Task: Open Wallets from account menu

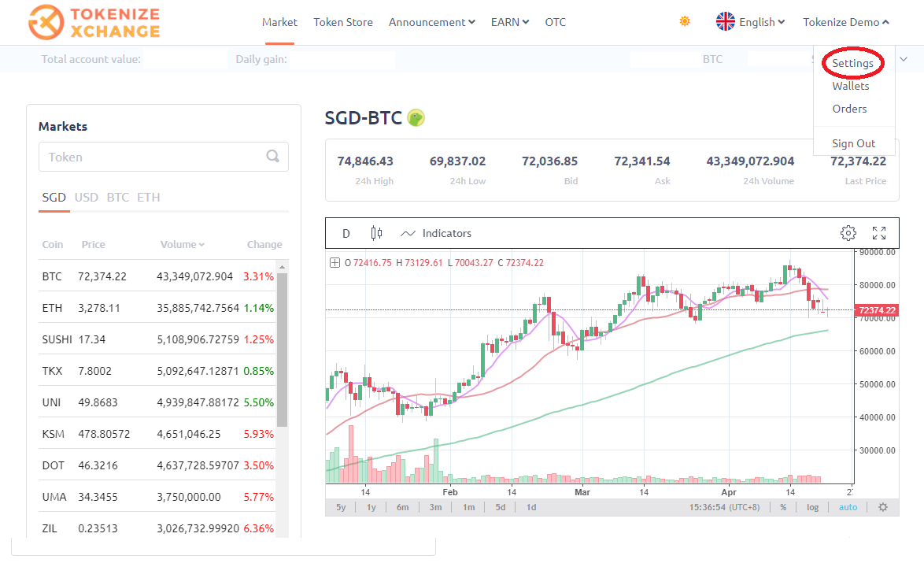Action: (x=850, y=86)
